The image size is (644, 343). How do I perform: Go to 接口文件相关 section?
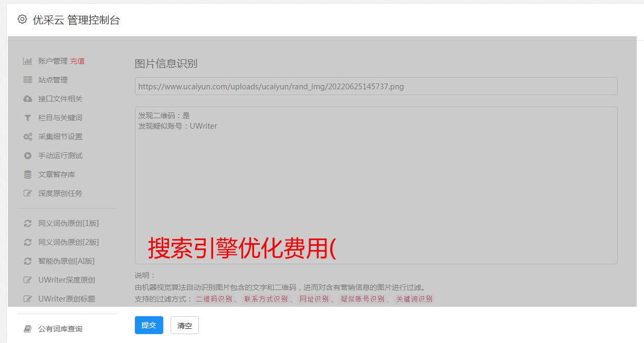[60, 99]
